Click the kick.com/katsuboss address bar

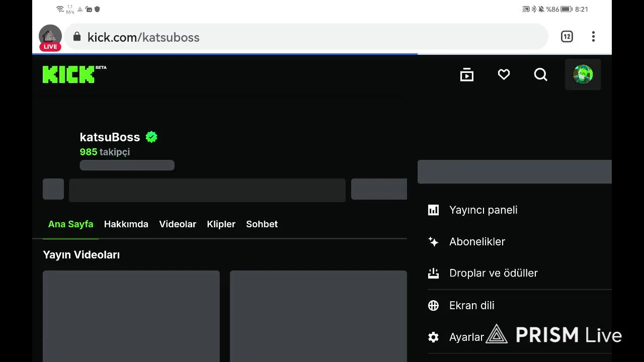pos(302,37)
